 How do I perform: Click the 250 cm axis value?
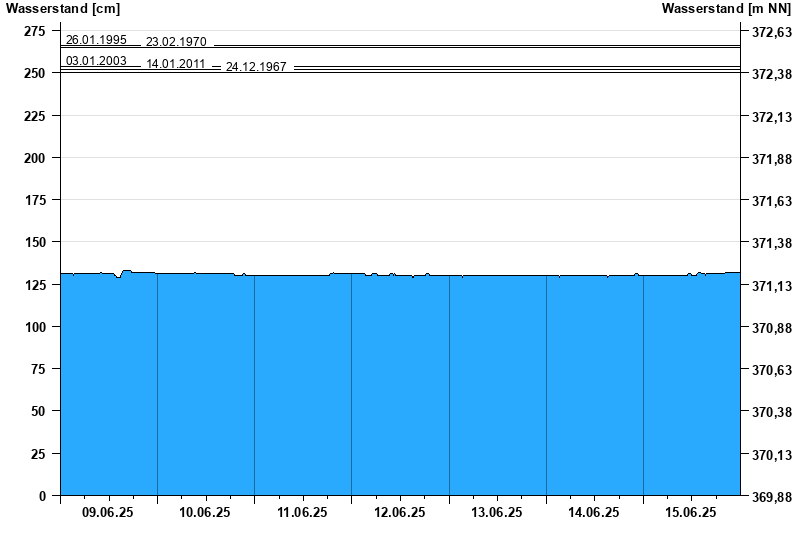click(x=35, y=73)
